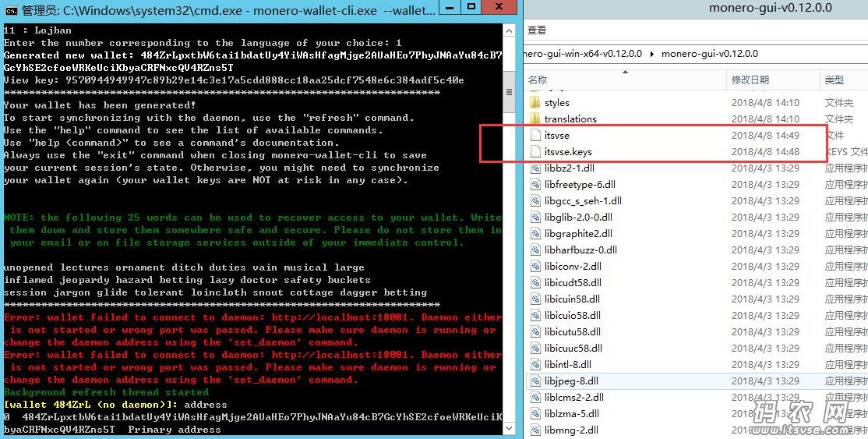Click the wallet prompt line with address command
The height and width of the screenshot is (439, 868).
115,405
